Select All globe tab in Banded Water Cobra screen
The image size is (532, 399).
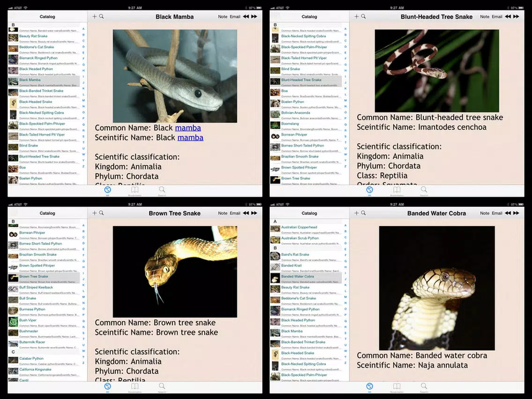pyautogui.click(x=369, y=387)
